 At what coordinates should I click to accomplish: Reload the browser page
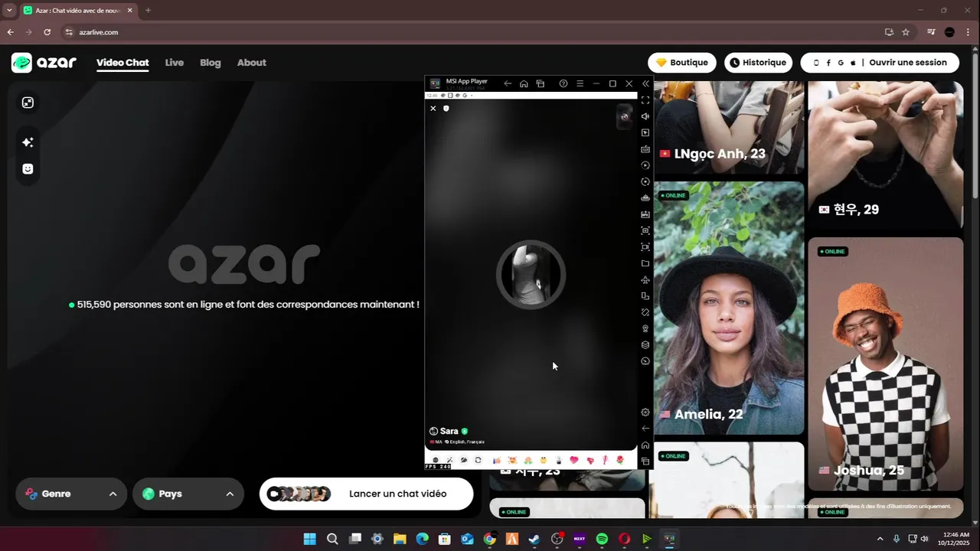tap(47, 32)
